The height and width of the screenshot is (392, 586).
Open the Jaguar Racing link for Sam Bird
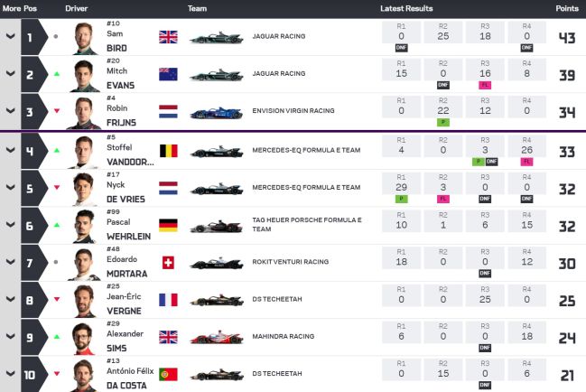coord(279,37)
